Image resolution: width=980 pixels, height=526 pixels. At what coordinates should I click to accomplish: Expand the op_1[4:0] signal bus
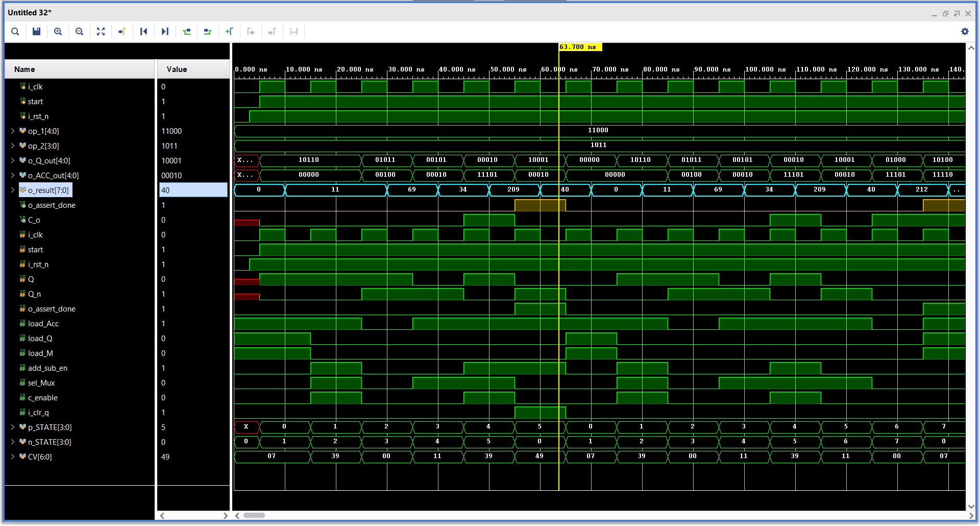12,131
